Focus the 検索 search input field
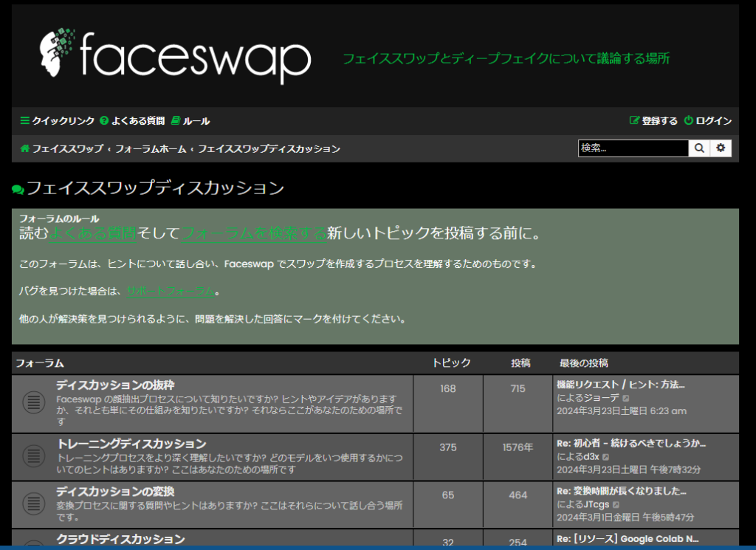Viewport: 756px width, 550px height. click(633, 148)
